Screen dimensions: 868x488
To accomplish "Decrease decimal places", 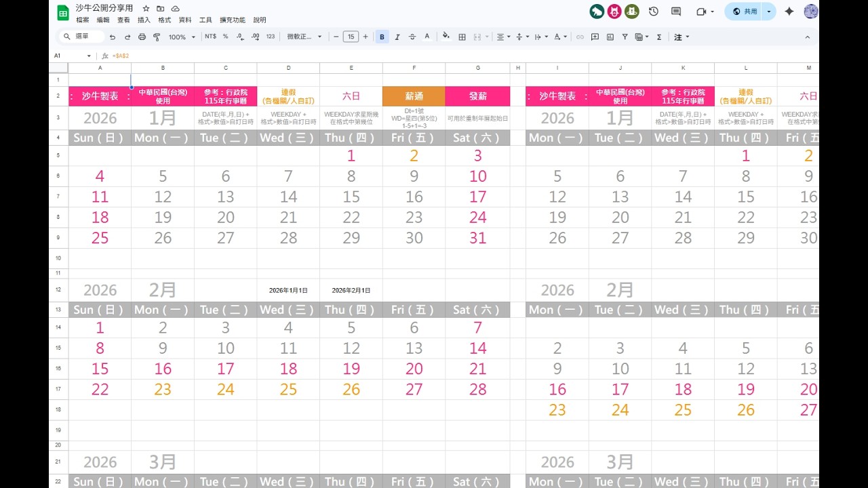I will (x=241, y=37).
